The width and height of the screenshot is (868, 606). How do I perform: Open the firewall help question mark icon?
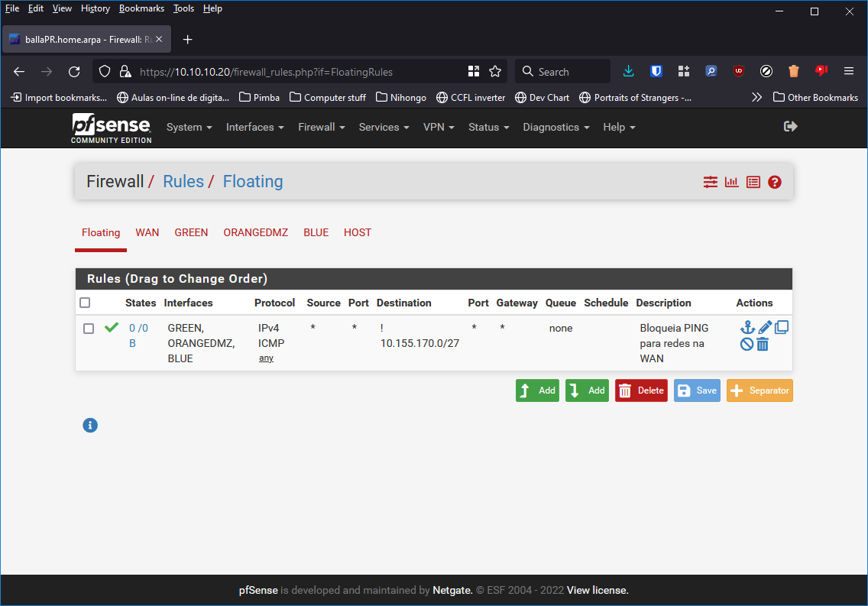[775, 182]
